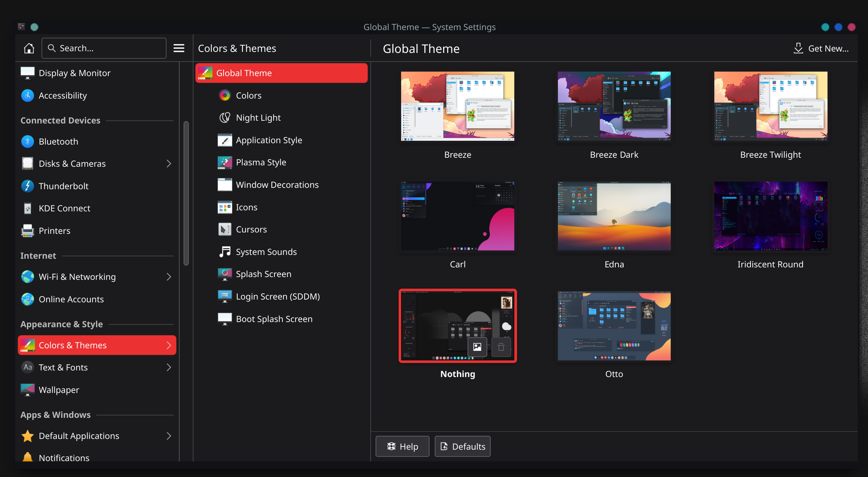Click the Night Light moon icon

[x=225, y=118]
